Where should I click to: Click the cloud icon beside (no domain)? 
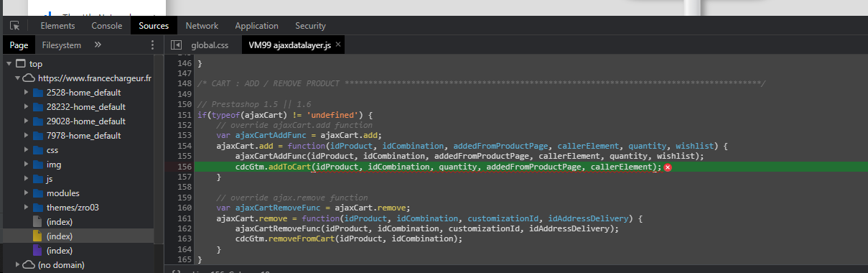pos(29,265)
